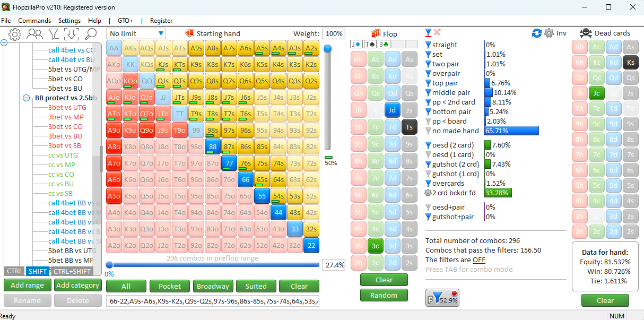The image size is (644, 320).
Task: Toggle the KQo hand in the range grid
Action: (130, 81)
